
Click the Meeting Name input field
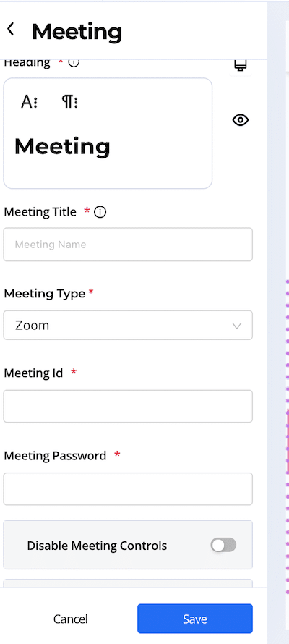coord(128,245)
